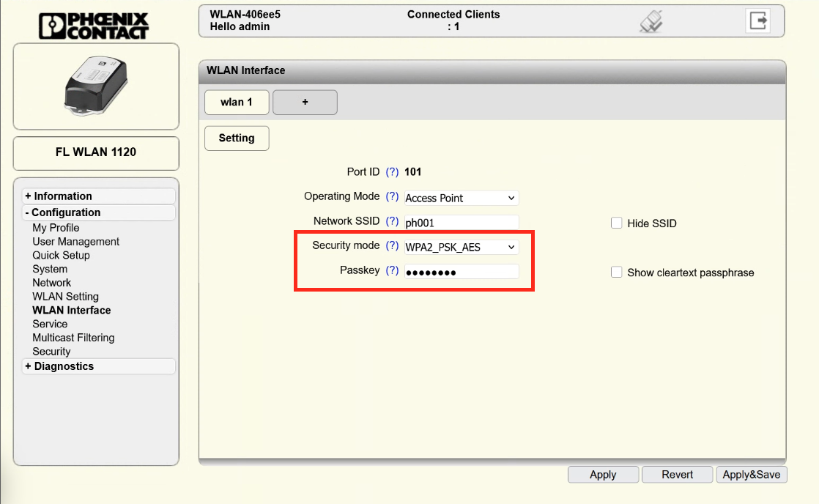Open help icon next to Operating Mode
Viewport: 819px width, 504px height.
coord(392,197)
